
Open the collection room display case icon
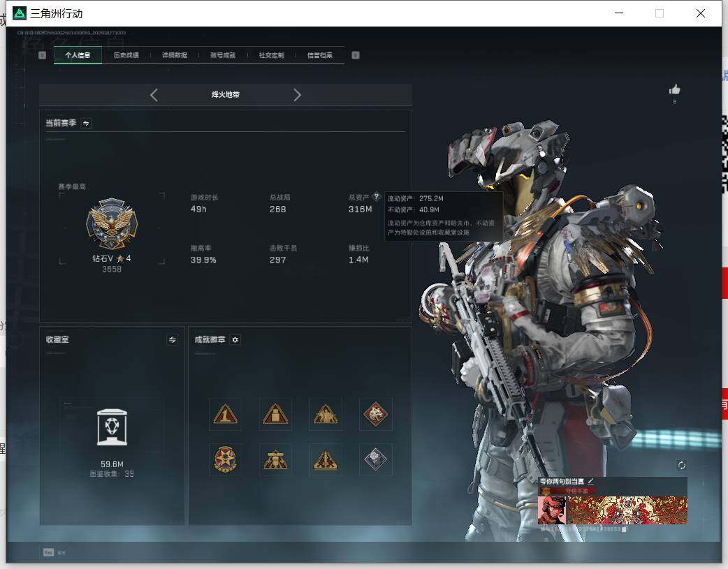click(x=112, y=427)
